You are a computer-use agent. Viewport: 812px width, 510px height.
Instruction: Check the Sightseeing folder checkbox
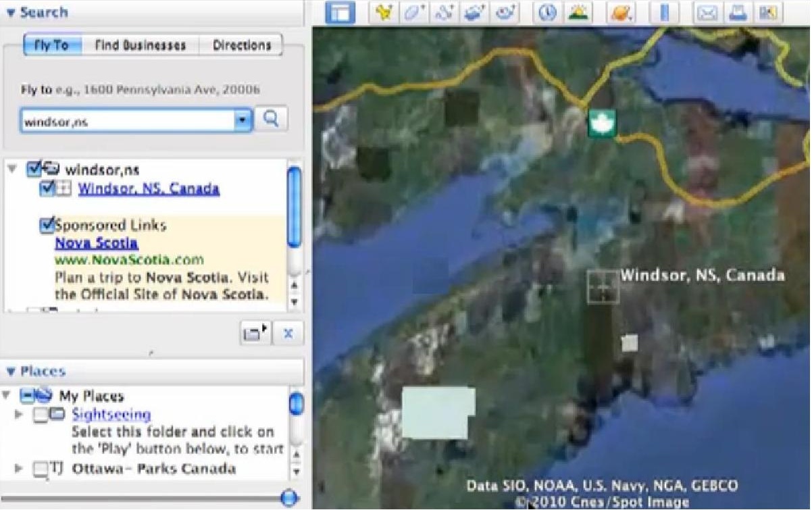(41, 415)
